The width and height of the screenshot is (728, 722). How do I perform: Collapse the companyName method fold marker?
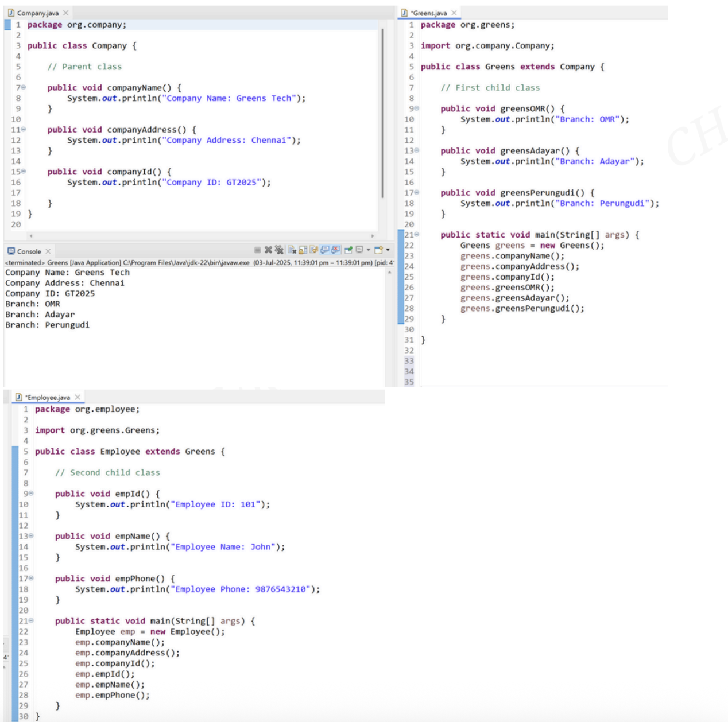click(x=24, y=87)
